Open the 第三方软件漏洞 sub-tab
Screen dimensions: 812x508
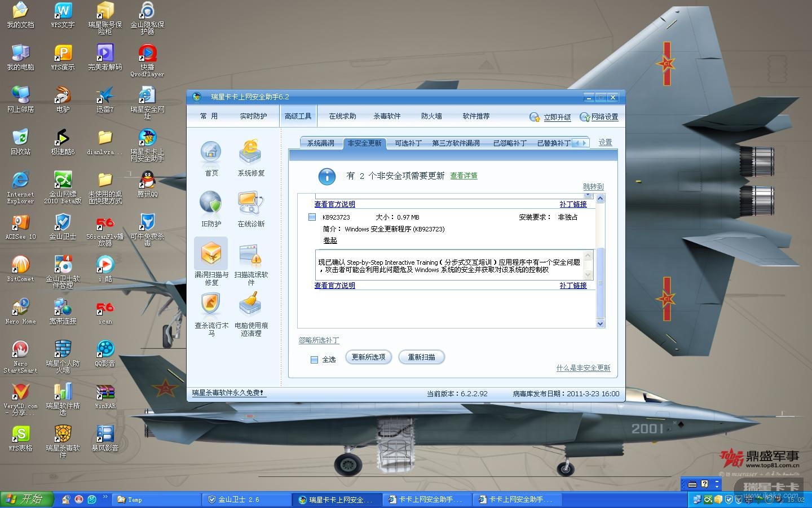(456, 143)
